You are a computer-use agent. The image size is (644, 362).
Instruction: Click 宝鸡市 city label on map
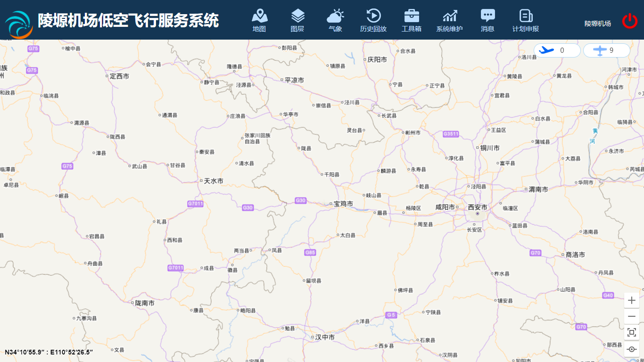pos(343,204)
